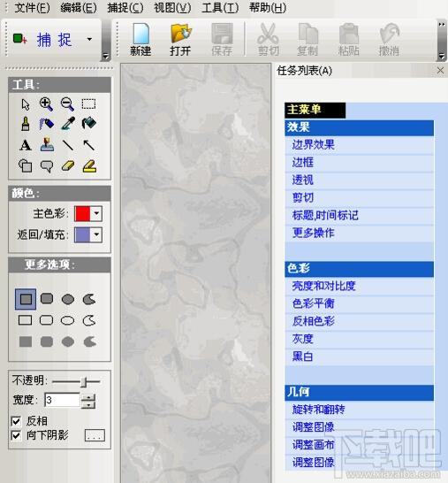
Task: Choose solid borderless ellipse shape style
Action: tap(68, 341)
